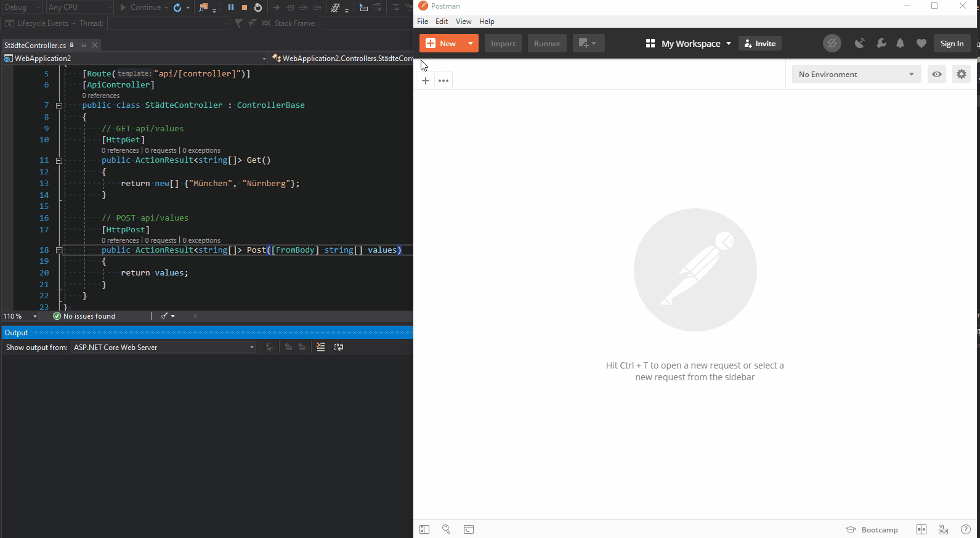Click the Import button in Postman
Viewport: 980px width, 538px height.
[x=503, y=43]
